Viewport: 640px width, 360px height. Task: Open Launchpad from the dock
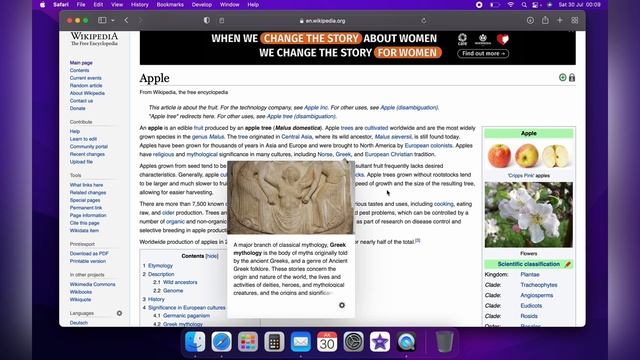click(248, 342)
